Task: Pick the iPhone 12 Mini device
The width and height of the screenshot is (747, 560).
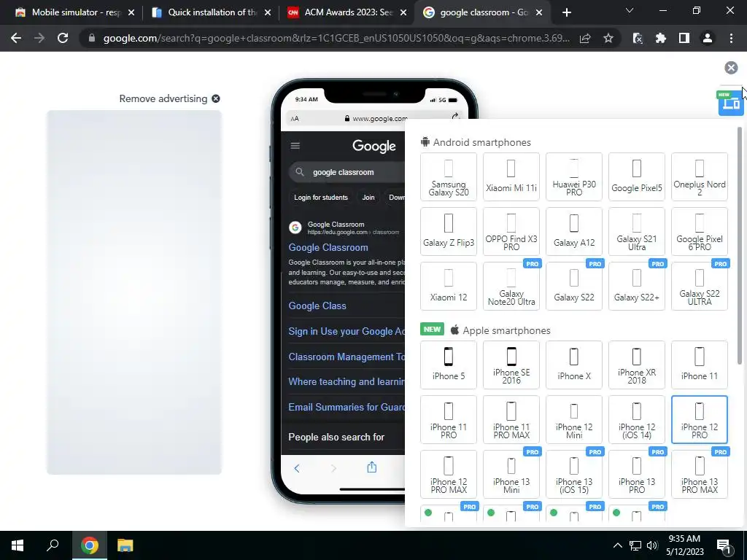Action: 574,420
